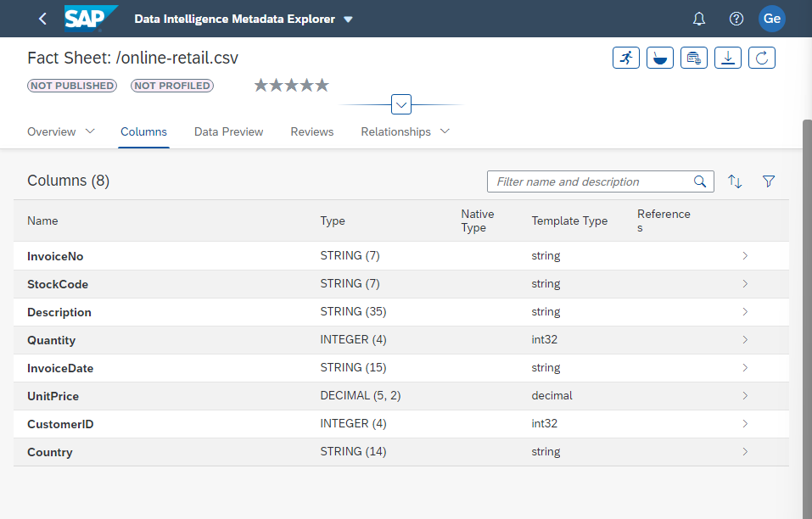Expand the header using the chevron button
Image resolution: width=812 pixels, height=519 pixels.
click(x=401, y=105)
